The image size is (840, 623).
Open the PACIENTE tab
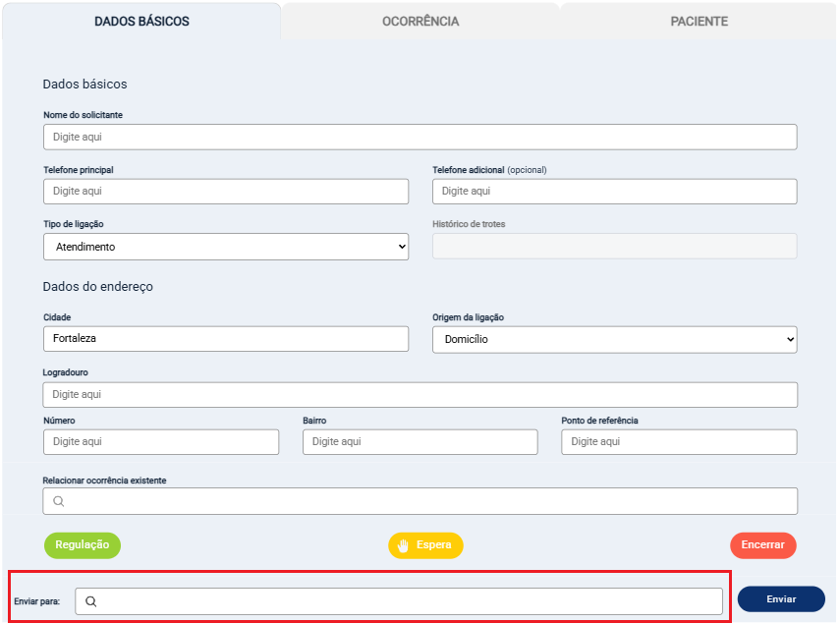point(699,22)
